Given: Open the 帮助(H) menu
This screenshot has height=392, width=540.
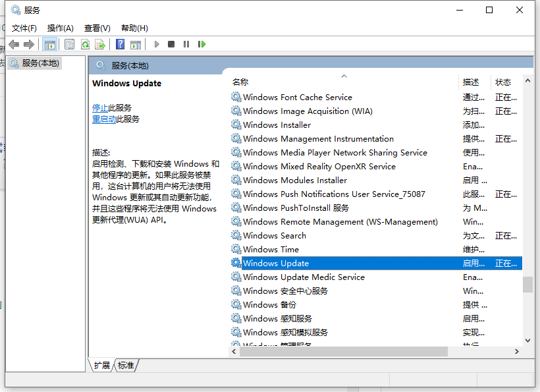Looking at the screenshot, I should [134, 28].
